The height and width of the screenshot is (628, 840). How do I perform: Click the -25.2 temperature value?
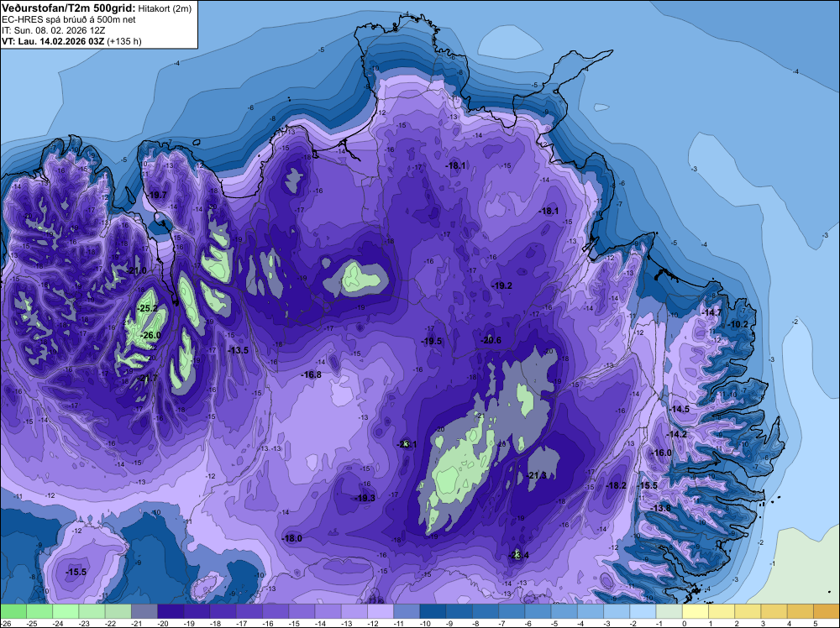pos(148,308)
